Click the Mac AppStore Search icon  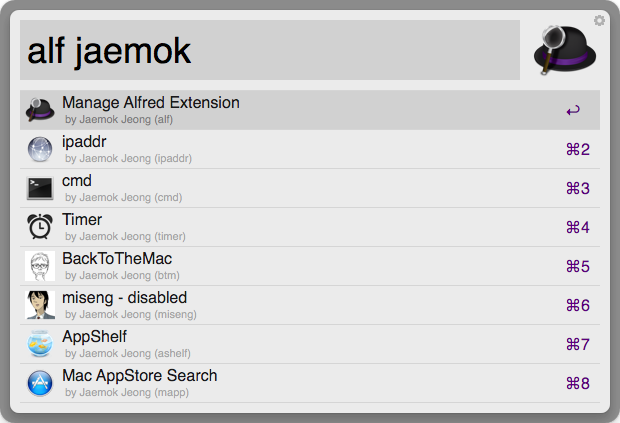pyautogui.click(x=40, y=383)
